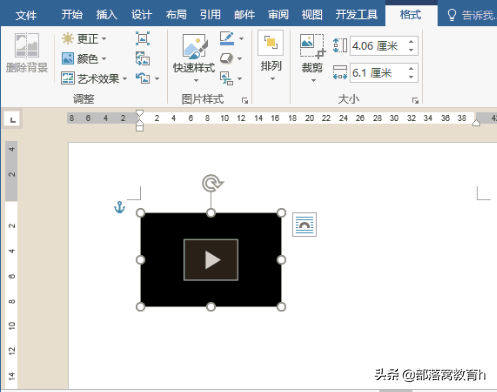Click the Compress Pictures icon
Image resolution: width=497 pixels, height=392 pixels.
click(x=143, y=38)
